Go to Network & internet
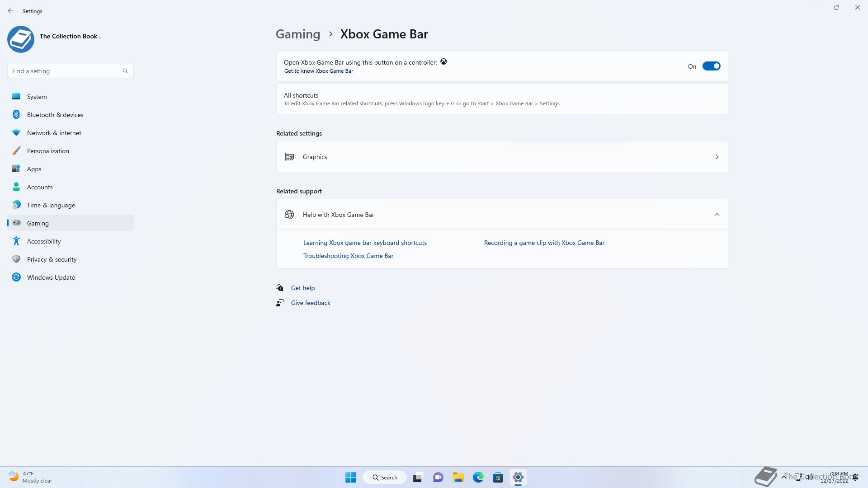The width and height of the screenshot is (868, 488). click(x=71, y=133)
